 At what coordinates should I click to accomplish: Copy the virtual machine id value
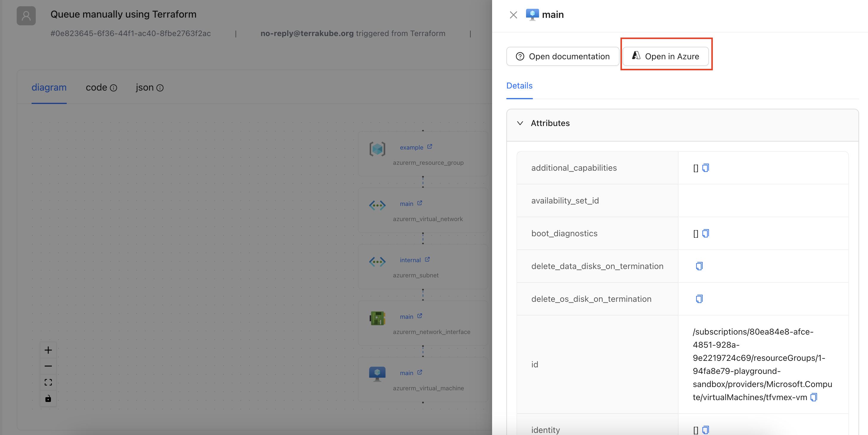pos(814,397)
